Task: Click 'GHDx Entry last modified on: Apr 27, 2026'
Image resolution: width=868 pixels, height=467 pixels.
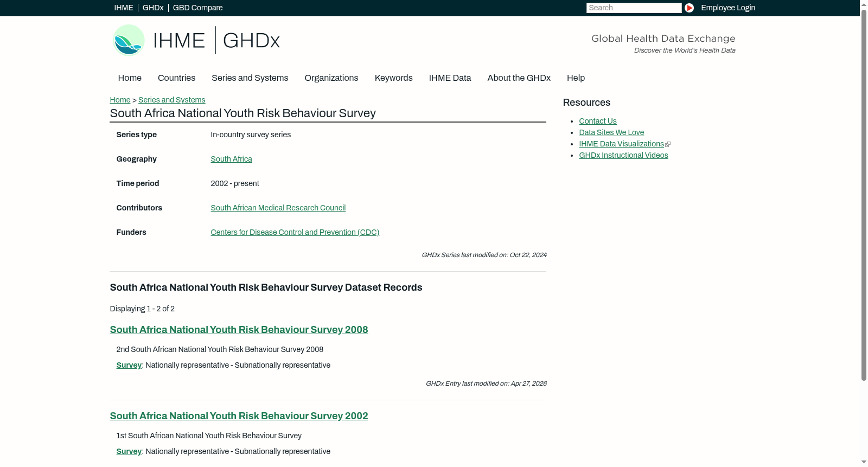Action: pos(486,383)
